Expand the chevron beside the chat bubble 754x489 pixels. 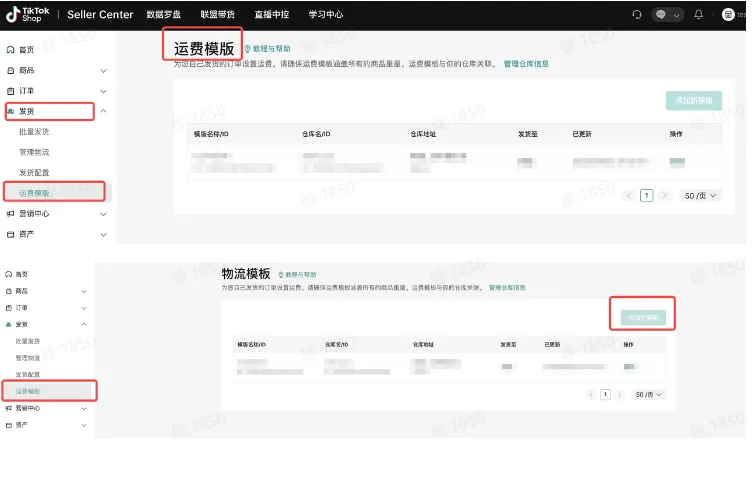(676, 15)
